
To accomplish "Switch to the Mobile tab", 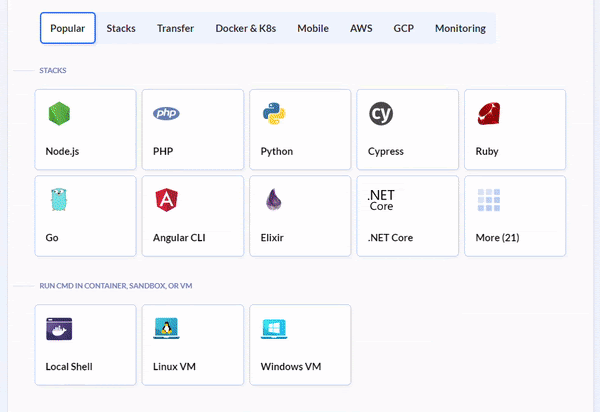I will 313,28.
